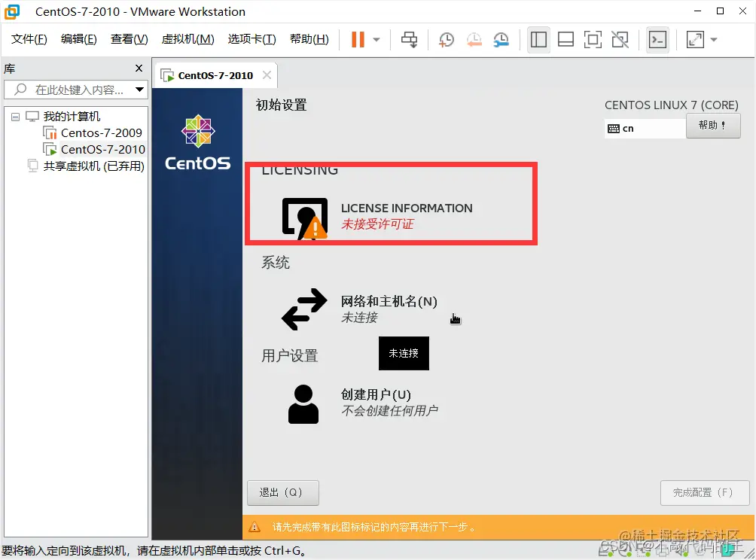Open the License Information icon

(x=305, y=218)
